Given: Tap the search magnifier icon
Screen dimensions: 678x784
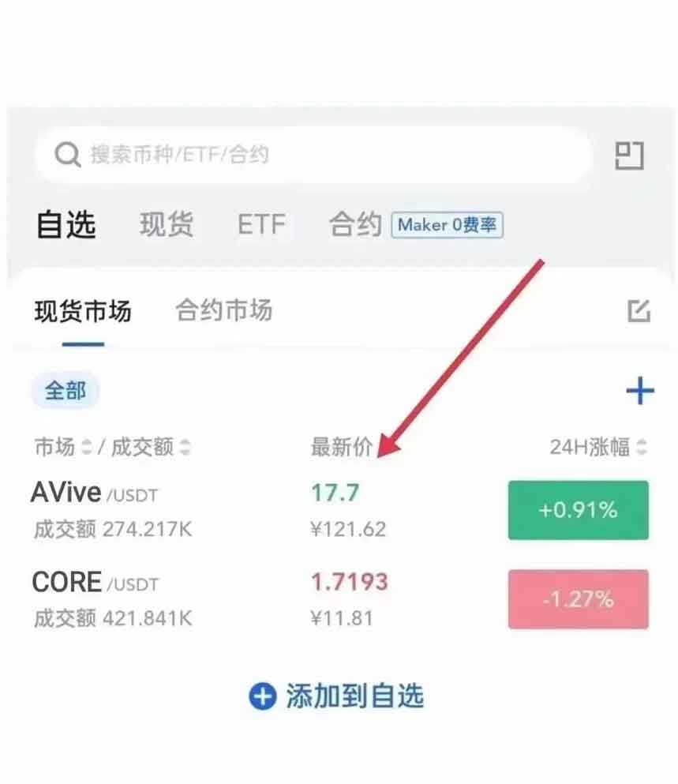Looking at the screenshot, I should [x=68, y=155].
